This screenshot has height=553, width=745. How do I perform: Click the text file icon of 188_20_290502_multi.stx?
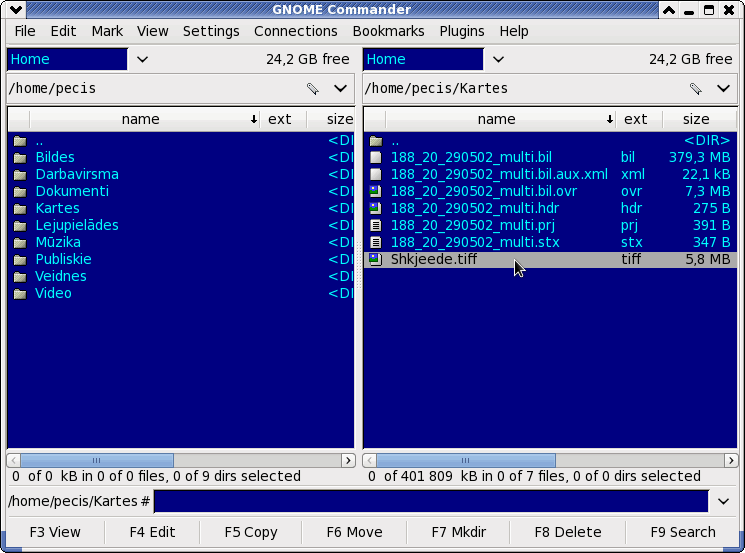376,243
